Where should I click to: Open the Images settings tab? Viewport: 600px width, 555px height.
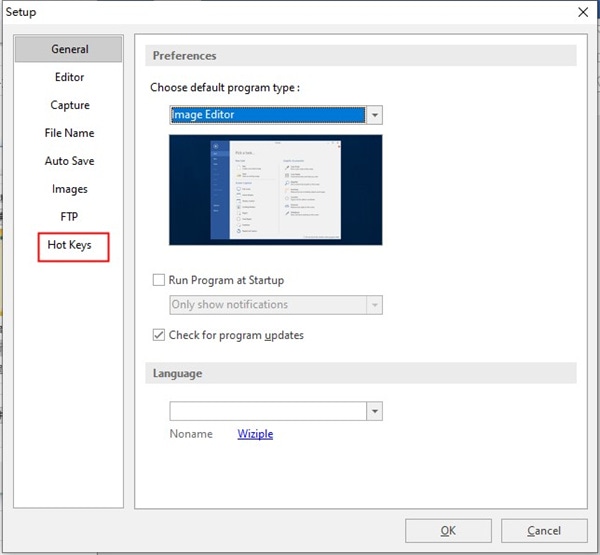click(x=70, y=189)
